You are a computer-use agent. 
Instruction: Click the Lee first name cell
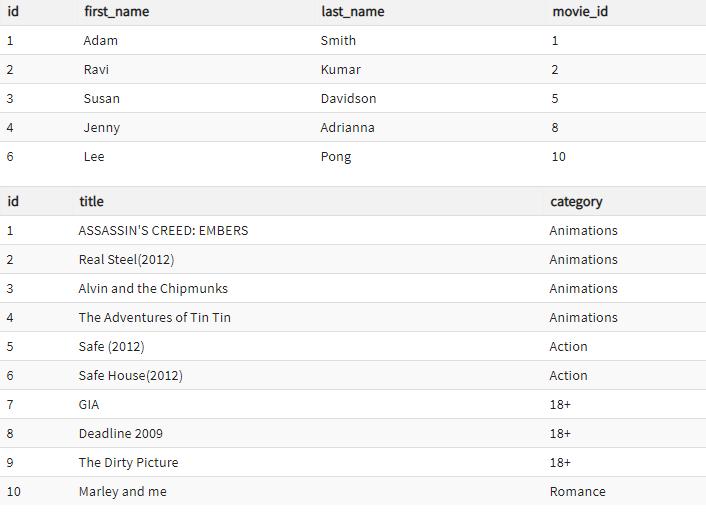[x=94, y=156]
